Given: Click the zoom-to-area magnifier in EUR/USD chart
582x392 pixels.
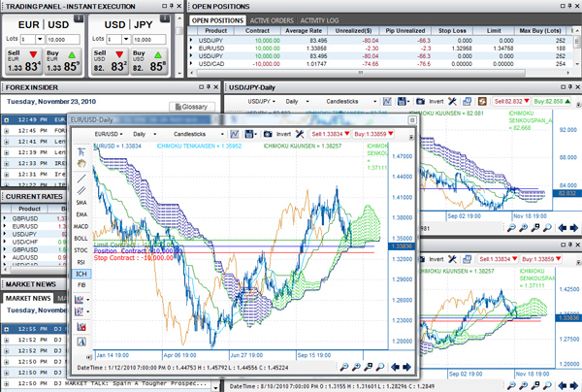Looking at the screenshot, I should tap(368, 367).
